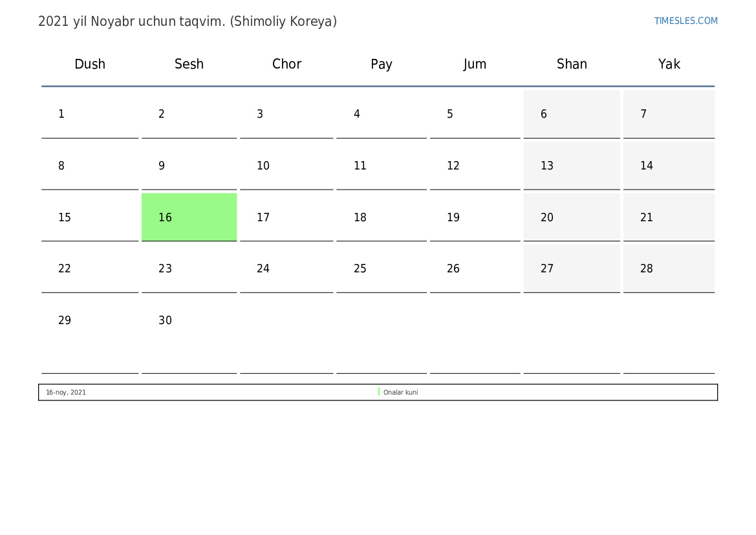This screenshot has width=756, height=535.
Task: Select day 18 in the calendar
Action: [x=382, y=217]
